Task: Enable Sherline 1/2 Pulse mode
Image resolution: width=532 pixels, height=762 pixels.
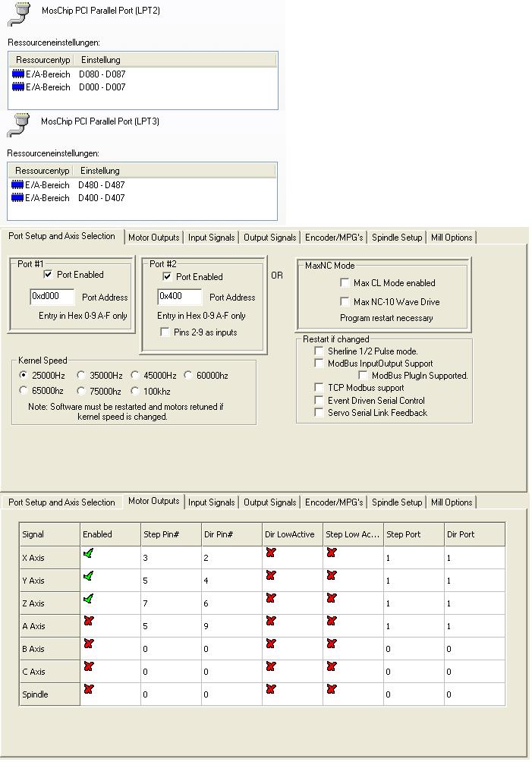Action: [319, 351]
